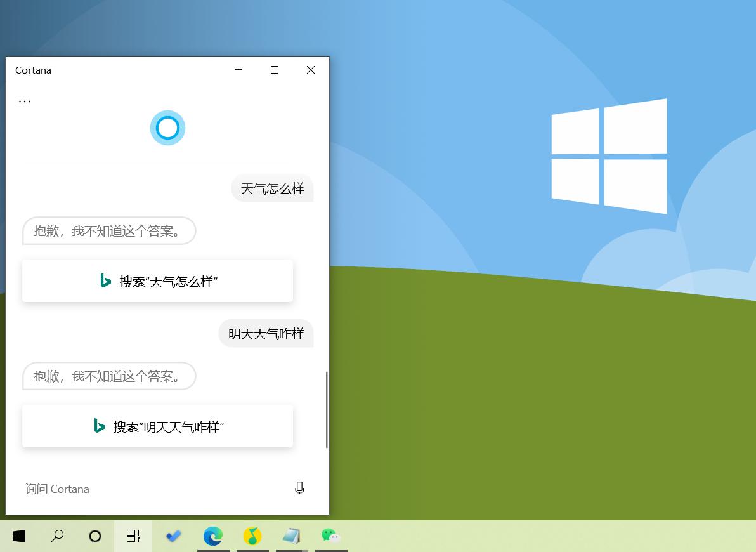
Task: Minimize the Cortana window
Action: (x=238, y=70)
